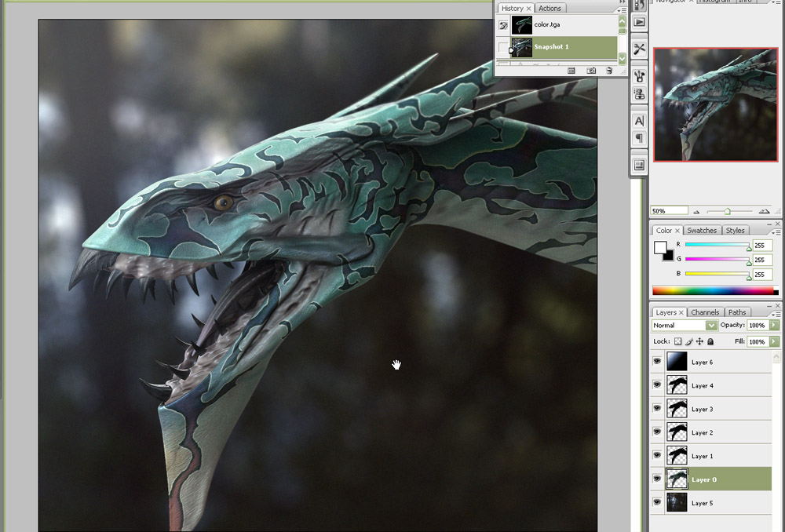Select Layer 6 in Layers panel
This screenshot has height=532, width=785.
tap(718, 362)
